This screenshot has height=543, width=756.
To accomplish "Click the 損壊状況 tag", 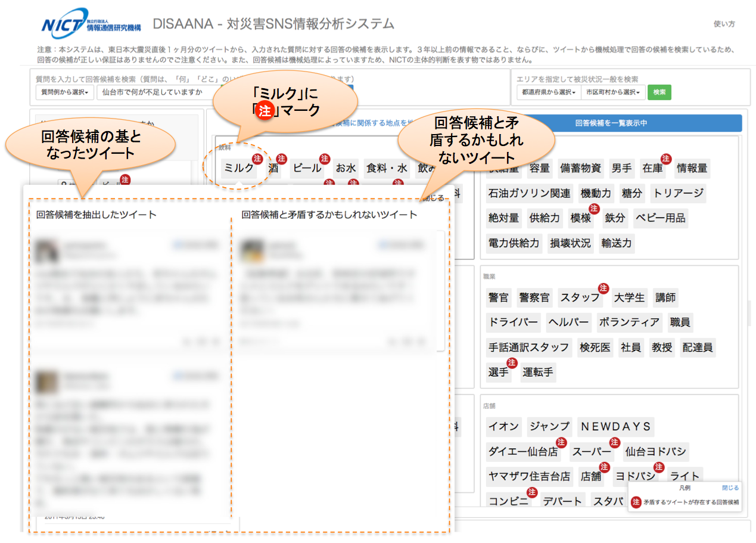I will 570,243.
